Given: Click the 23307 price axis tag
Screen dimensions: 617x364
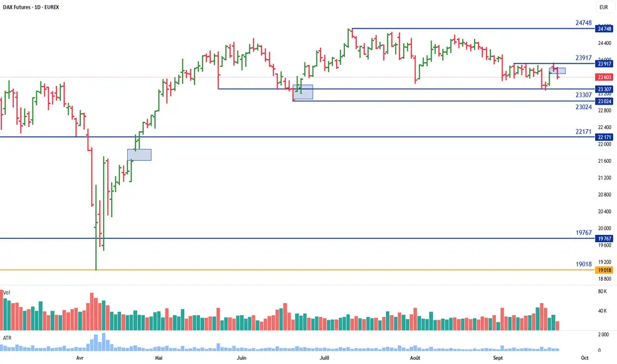Looking at the screenshot, I should coord(604,89).
